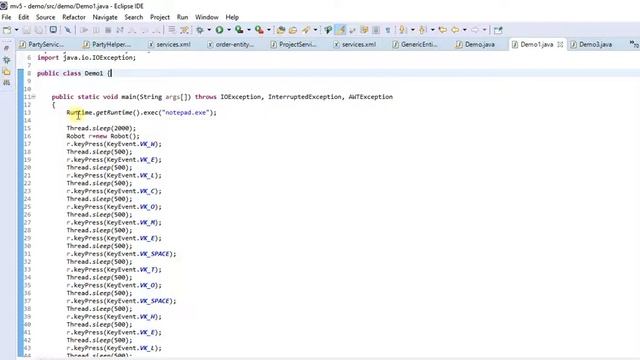The height and width of the screenshot is (360, 640).
Task: Click the Suspend debug icon
Action: click(x=96, y=30)
